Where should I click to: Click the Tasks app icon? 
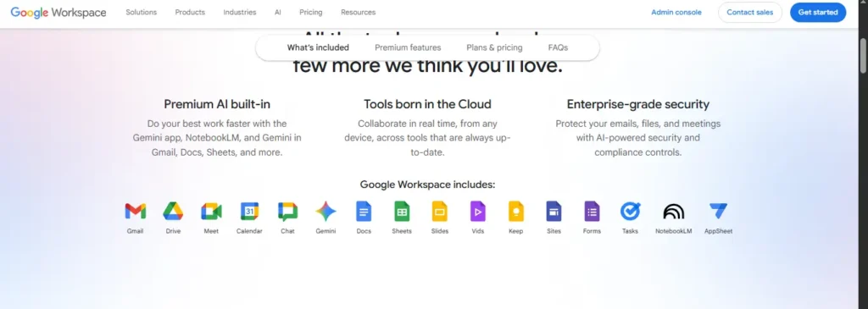tap(630, 211)
